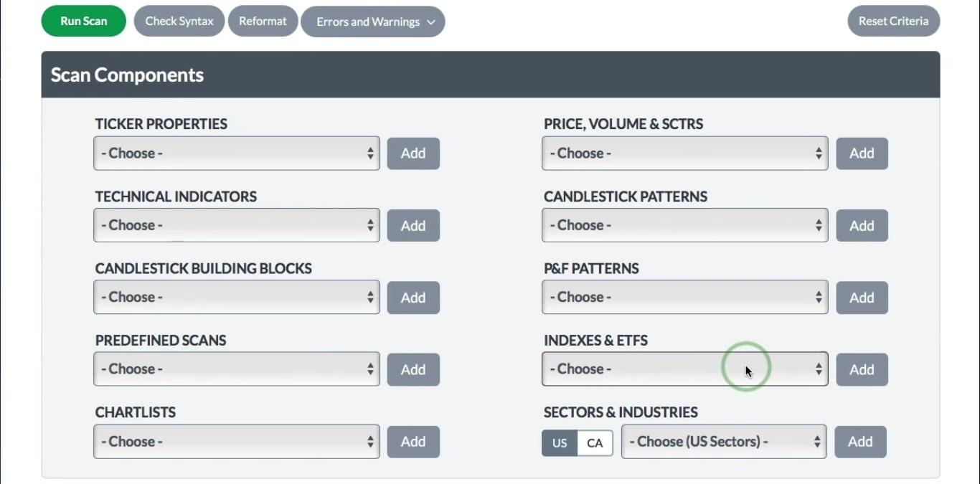Open the Choose (US Sectors) dropdown
Image resolution: width=980 pixels, height=484 pixels.
coord(723,442)
